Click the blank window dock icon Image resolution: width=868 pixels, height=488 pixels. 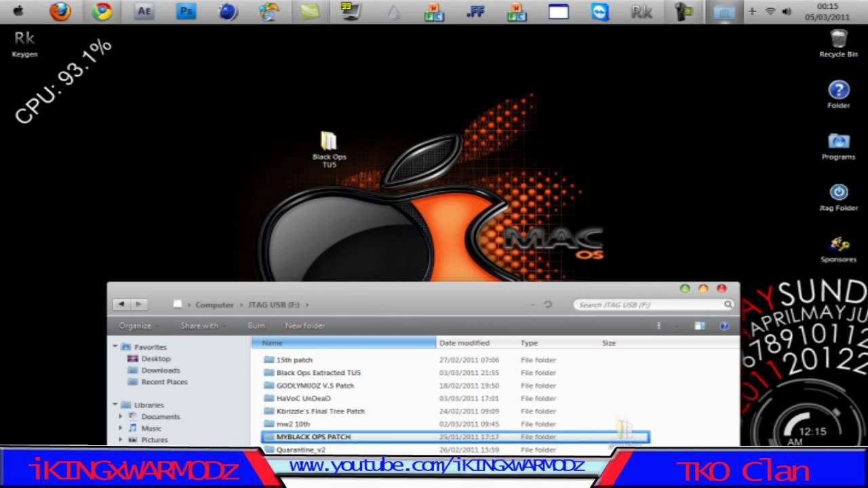(x=559, y=12)
